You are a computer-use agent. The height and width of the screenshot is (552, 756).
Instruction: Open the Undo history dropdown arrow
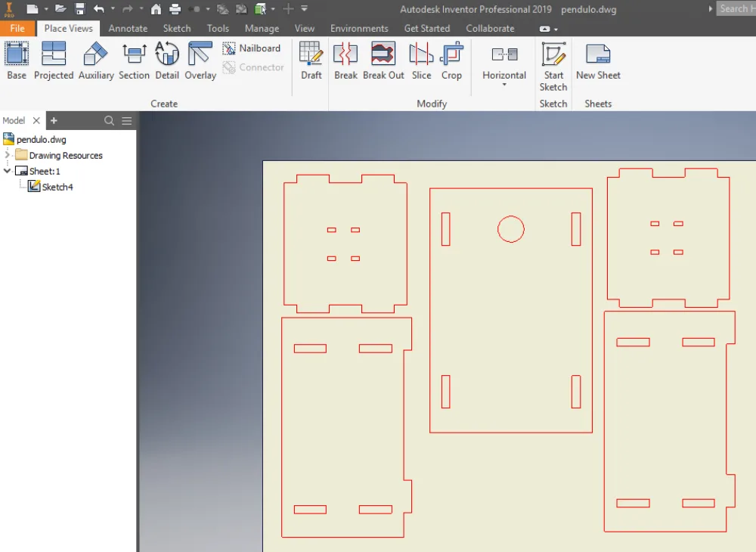tap(113, 8)
